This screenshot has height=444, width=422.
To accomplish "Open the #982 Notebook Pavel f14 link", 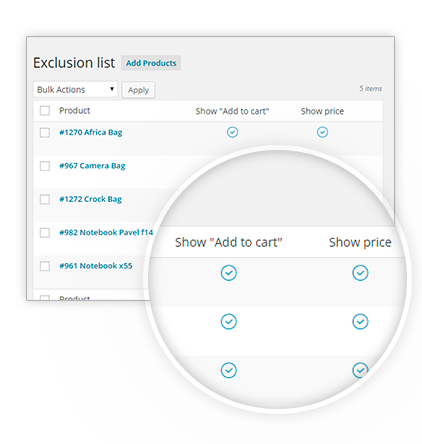I will (x=106, y=232).
